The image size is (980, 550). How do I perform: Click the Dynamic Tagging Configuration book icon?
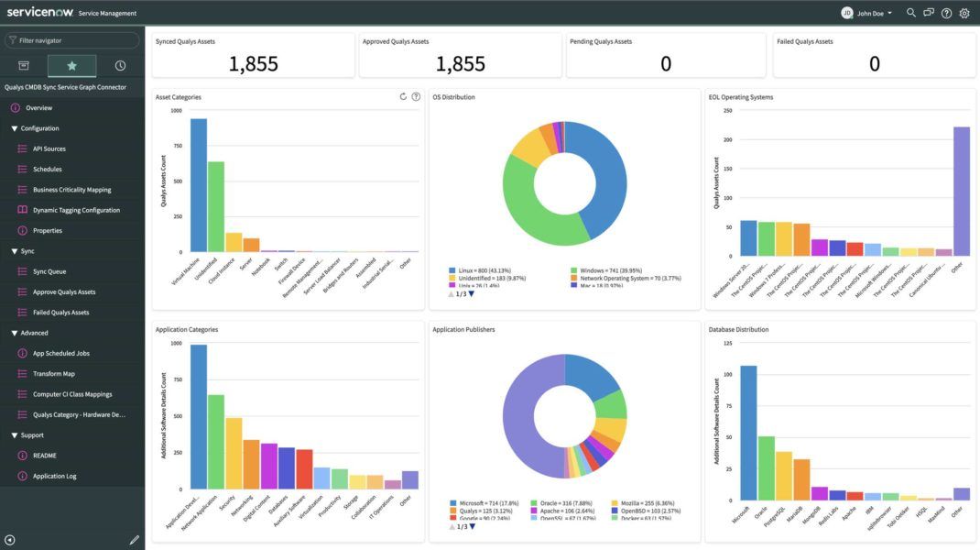(23, 210)
